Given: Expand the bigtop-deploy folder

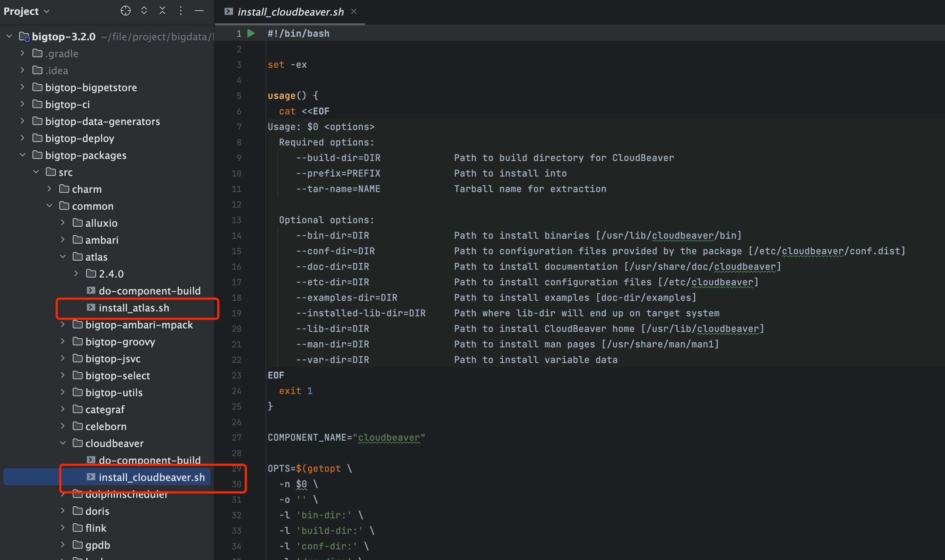Looking at the screenshot, I should click(23, 138).
